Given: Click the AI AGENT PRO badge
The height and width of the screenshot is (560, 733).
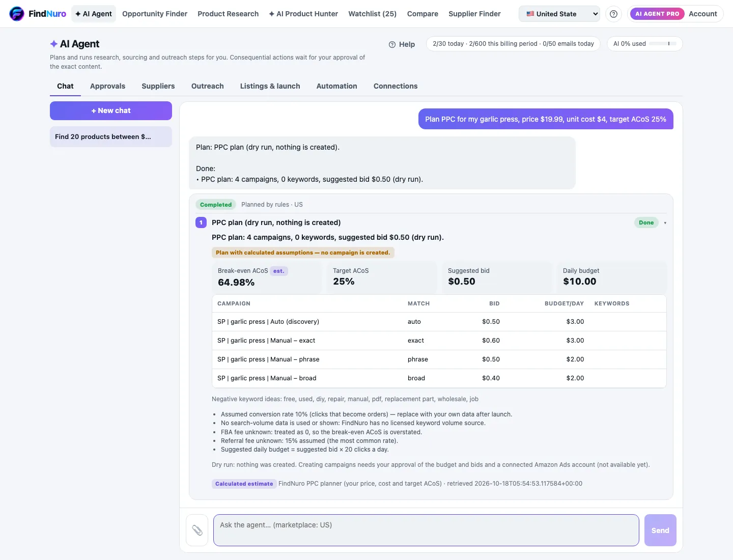Looking at the screenshot, I should (x=657, y=14).
